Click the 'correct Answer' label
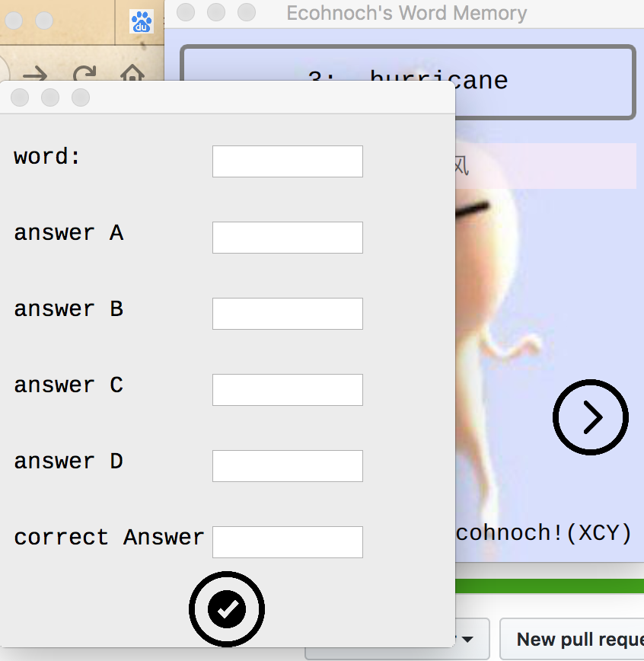644x661 pixels. [x=109, y=538]
